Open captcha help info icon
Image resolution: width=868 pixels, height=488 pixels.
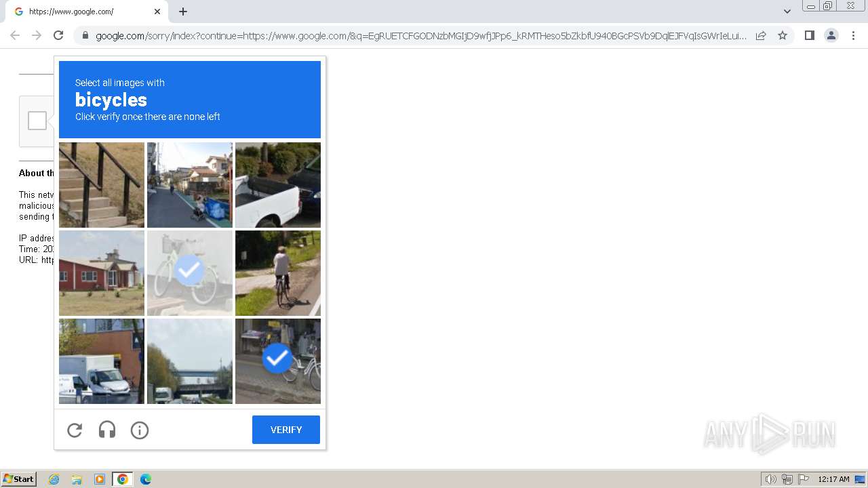[x=140, y=430]
